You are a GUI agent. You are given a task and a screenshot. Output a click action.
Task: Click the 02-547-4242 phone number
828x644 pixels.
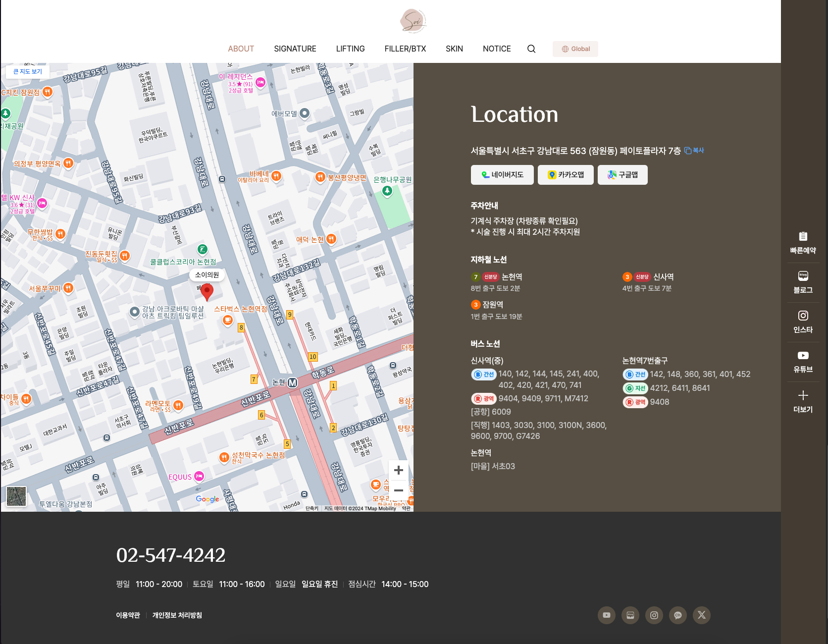pos(171,555)
